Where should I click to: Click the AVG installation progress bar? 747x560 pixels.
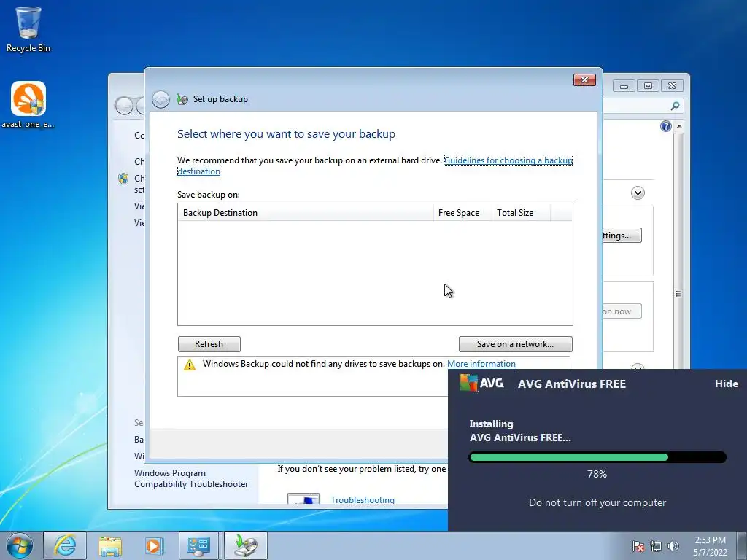click(x=597, y=457)
